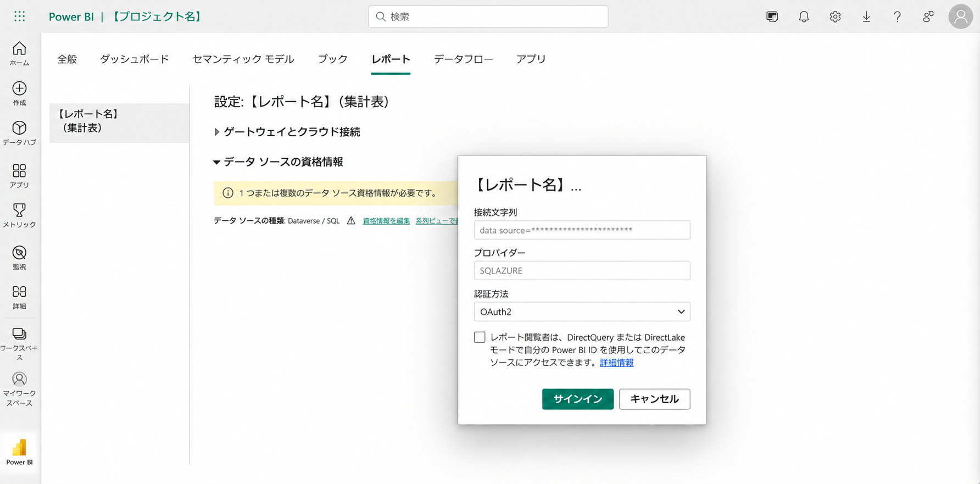Collapse the data source credentials (データ ソースの資格情報) section
980x484 pixels.
point(279,162)
